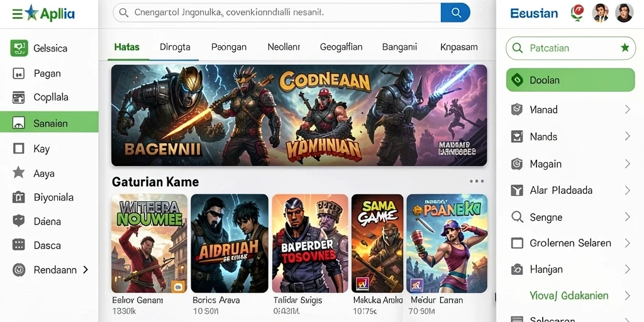Switch to the Dirogta tab
Screen dimensions: 644x322
point(175,47)
